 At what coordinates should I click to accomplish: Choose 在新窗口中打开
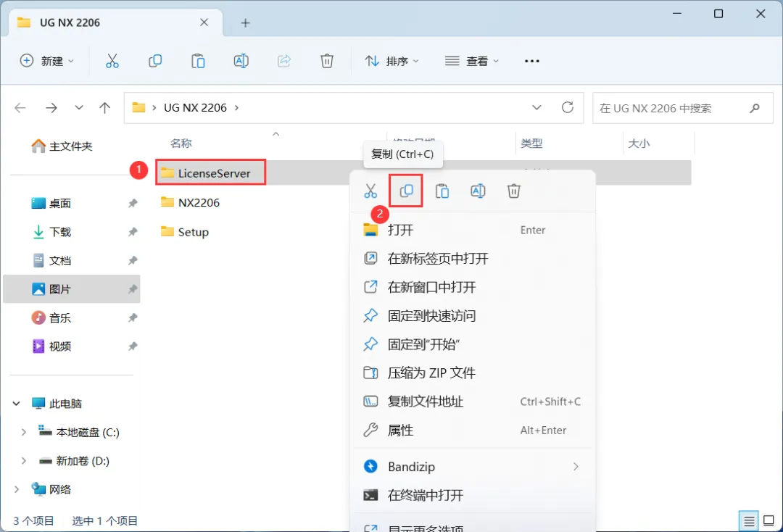[x=472, y=287]
